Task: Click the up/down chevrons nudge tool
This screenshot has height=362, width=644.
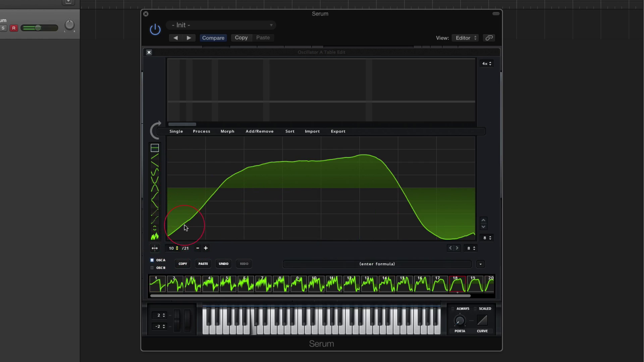Action: click(x=155, y=228)
